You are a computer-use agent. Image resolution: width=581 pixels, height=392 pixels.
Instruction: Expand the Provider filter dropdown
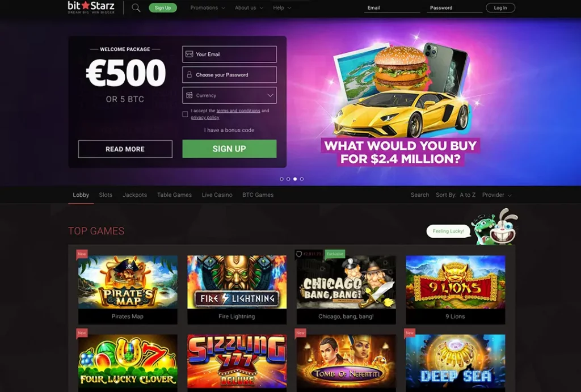click(x=497, y=195)
